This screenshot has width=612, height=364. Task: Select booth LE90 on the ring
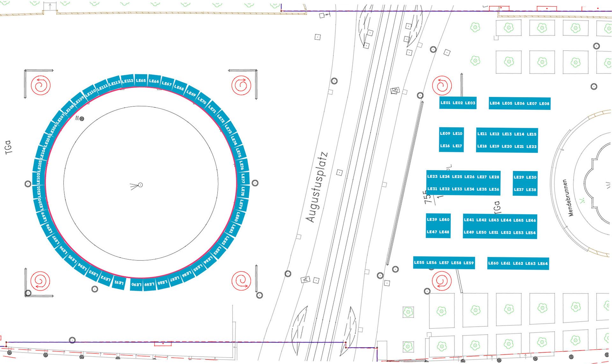(136, 284)
